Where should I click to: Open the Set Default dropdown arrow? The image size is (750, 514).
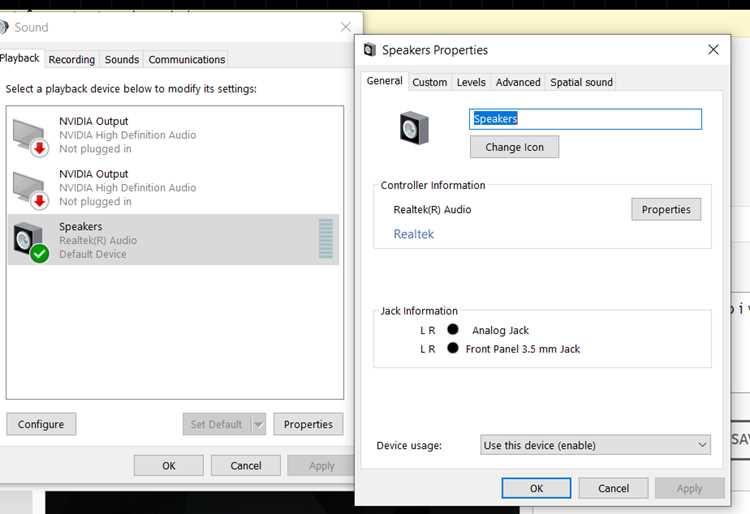tap(258, 424)
